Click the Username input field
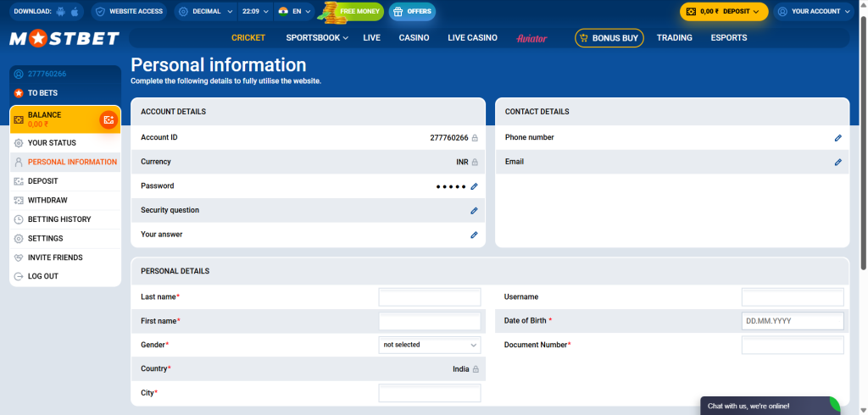 pos(793,297)
